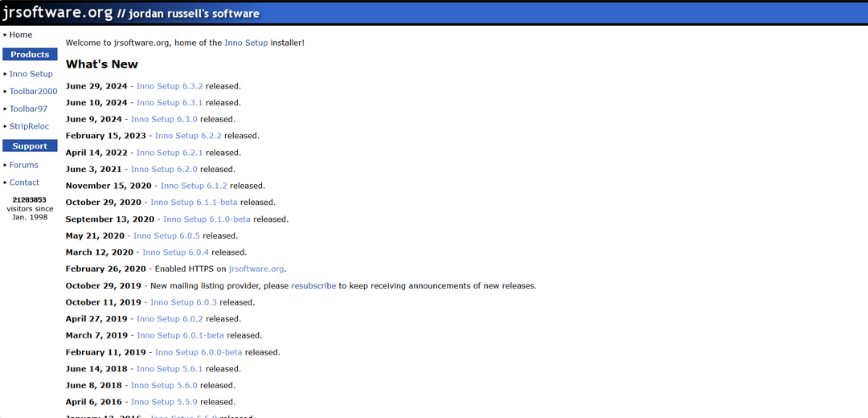Open the Inno Setup 6.3.1 release link

tap(169, 103)
